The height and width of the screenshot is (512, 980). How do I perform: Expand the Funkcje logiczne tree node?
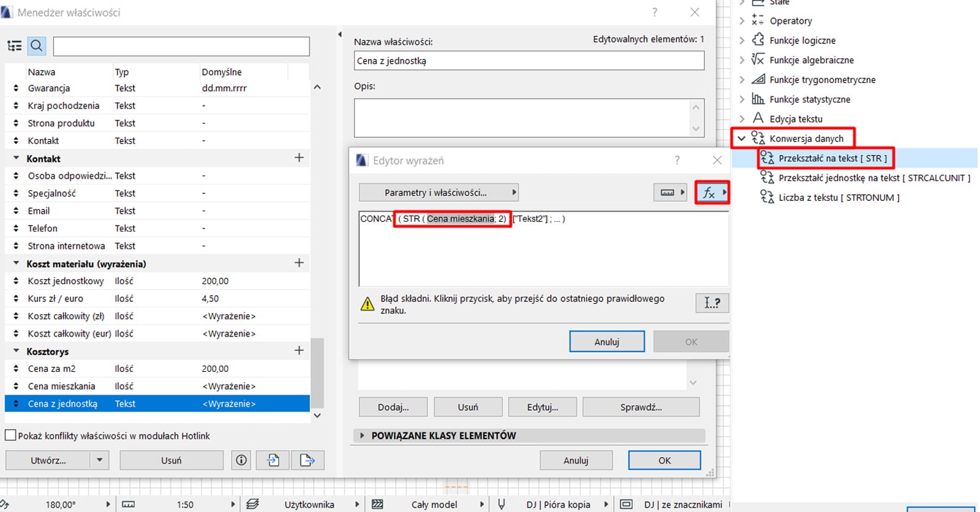click(742, 40)
